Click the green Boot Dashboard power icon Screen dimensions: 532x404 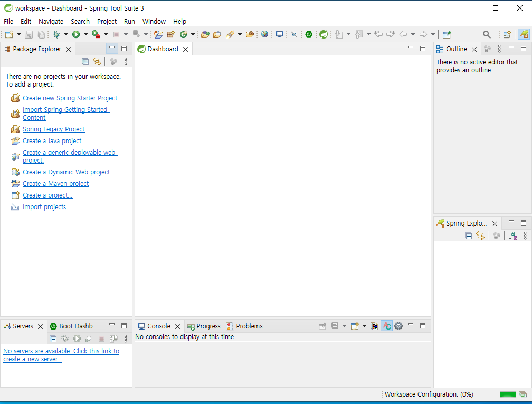(309, 34)
